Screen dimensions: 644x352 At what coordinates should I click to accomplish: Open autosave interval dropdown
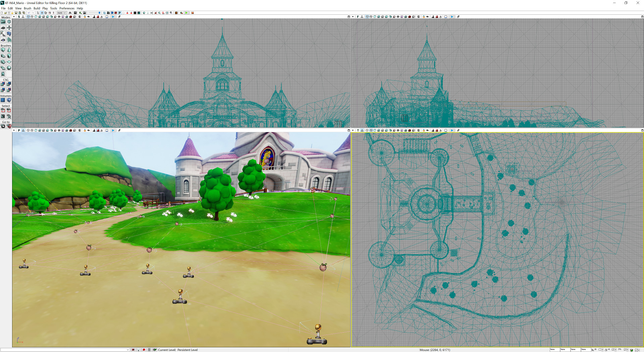(x=639, y=350)
